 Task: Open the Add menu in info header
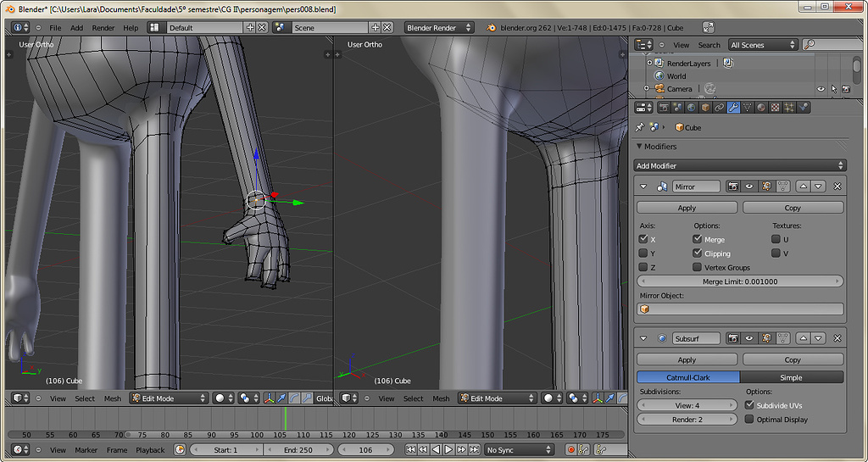click(x=77, y=28)
